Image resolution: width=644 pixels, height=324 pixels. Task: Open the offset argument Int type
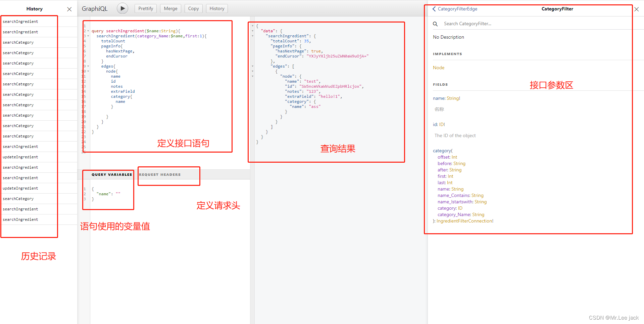[x=454, y=157]
